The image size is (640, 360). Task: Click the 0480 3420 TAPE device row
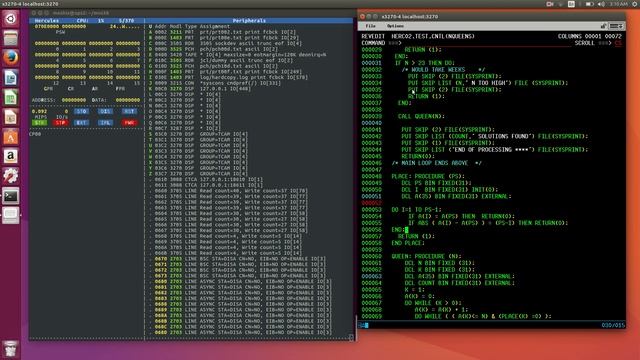pos(238,55)
